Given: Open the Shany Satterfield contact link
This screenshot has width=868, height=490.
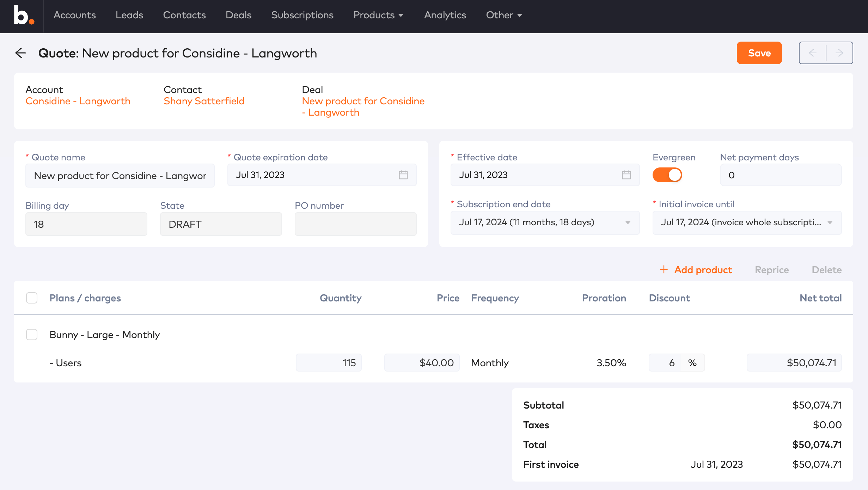Looking at the screenshot, I should [204, 101].
